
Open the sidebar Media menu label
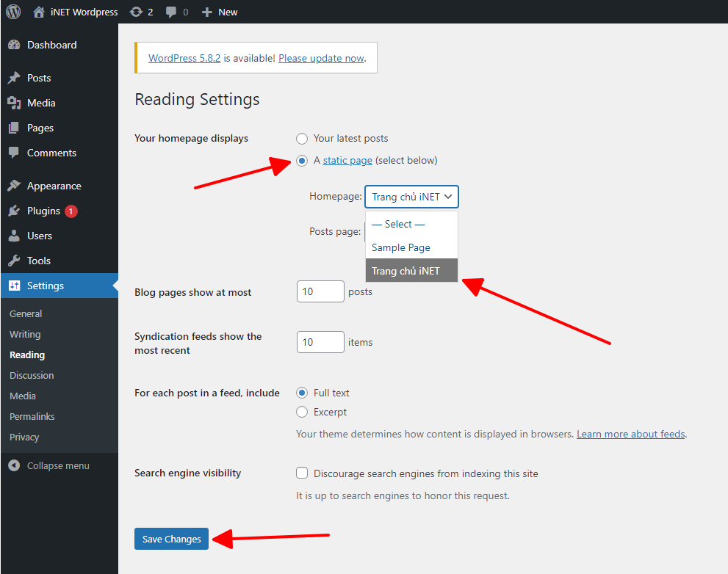pyautogui.click(x=41, y=103)
